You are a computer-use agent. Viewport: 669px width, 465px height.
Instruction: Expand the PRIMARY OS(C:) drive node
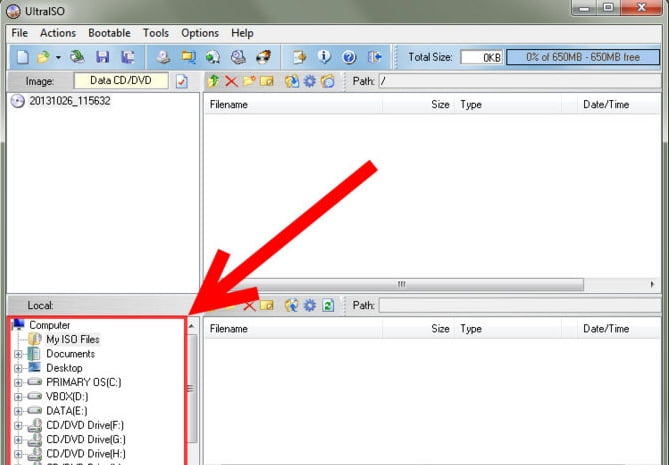click(x=18, y=382)
